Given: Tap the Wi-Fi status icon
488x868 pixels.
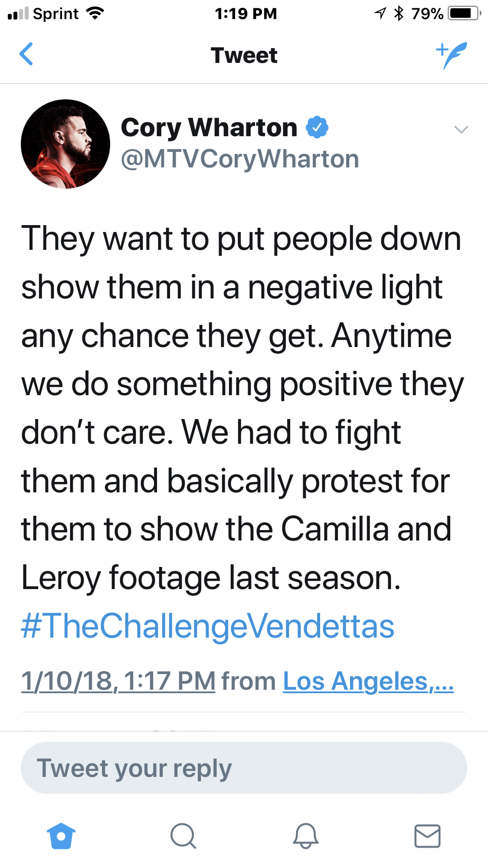Looking at the screenshot, I should click(x=95, y=13).
